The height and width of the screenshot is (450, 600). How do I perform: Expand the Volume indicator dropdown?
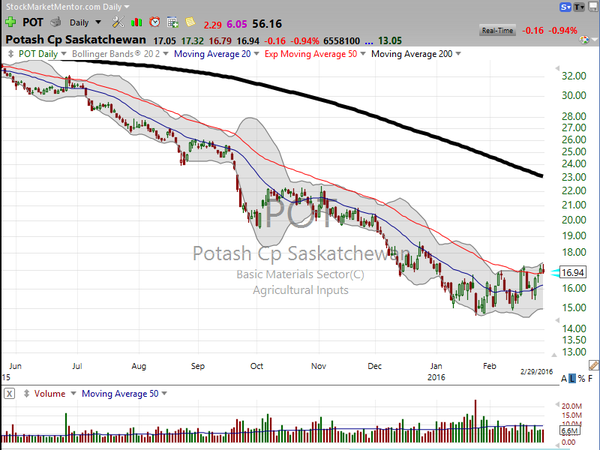(73, 393)
